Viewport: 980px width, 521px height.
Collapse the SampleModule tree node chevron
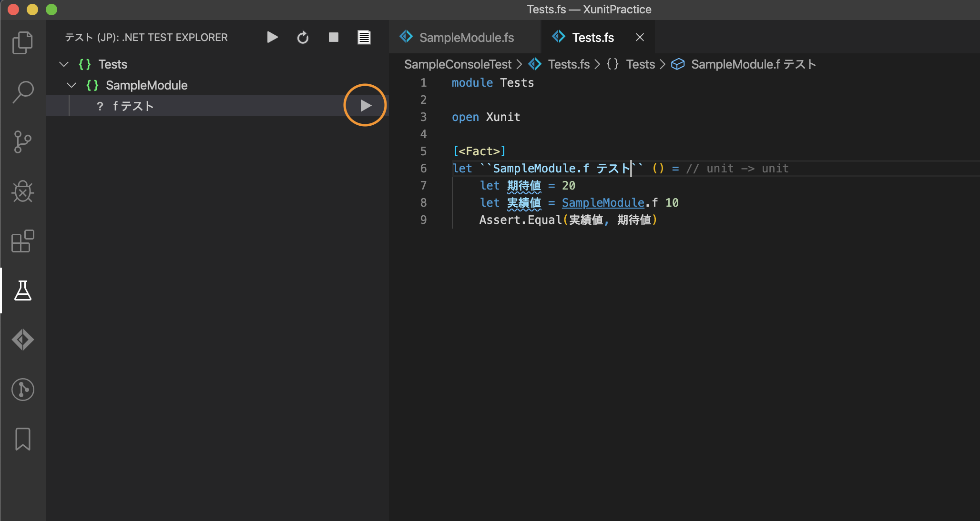click(71, 85)
